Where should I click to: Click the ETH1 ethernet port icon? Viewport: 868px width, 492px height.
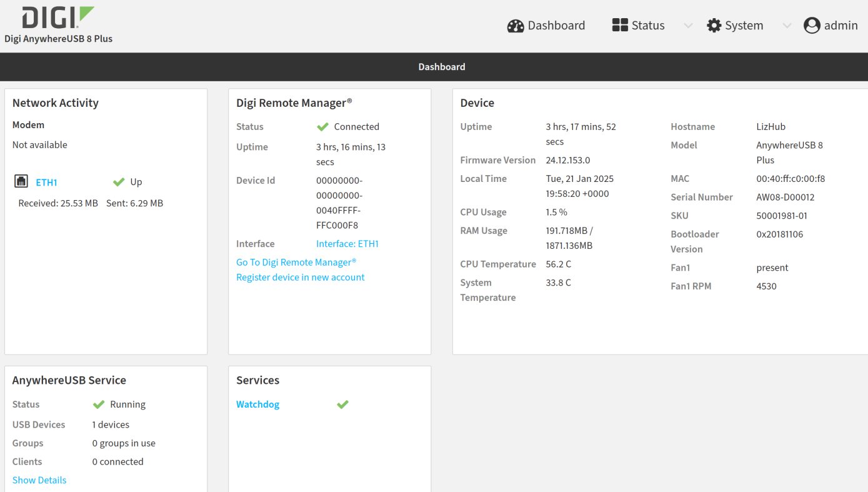click(x=21, y=182)
